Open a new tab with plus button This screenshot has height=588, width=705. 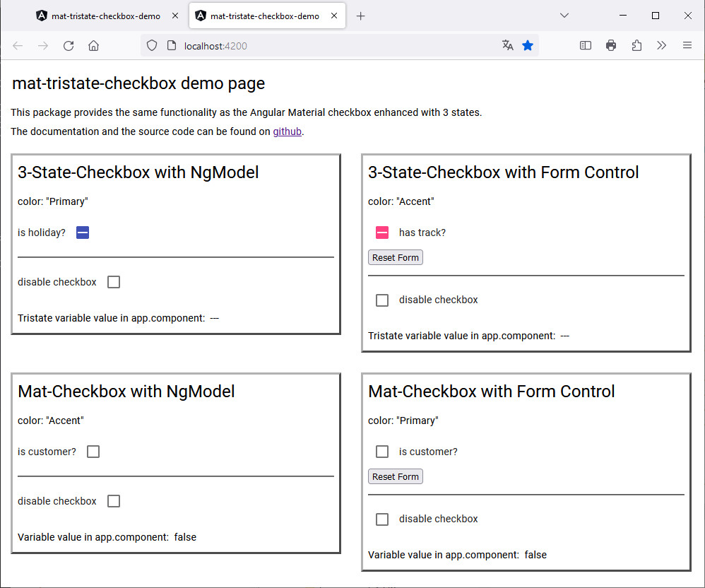tap(360, 16)
